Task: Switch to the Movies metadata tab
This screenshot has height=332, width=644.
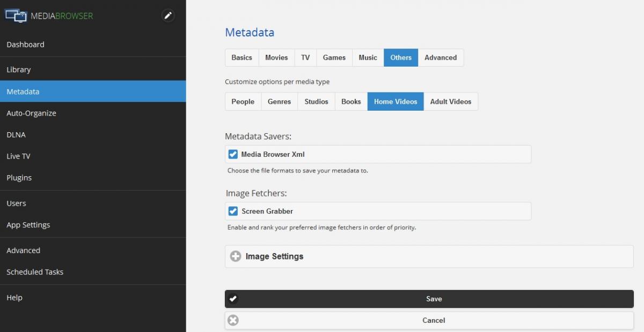Action: tap(276, 57)
